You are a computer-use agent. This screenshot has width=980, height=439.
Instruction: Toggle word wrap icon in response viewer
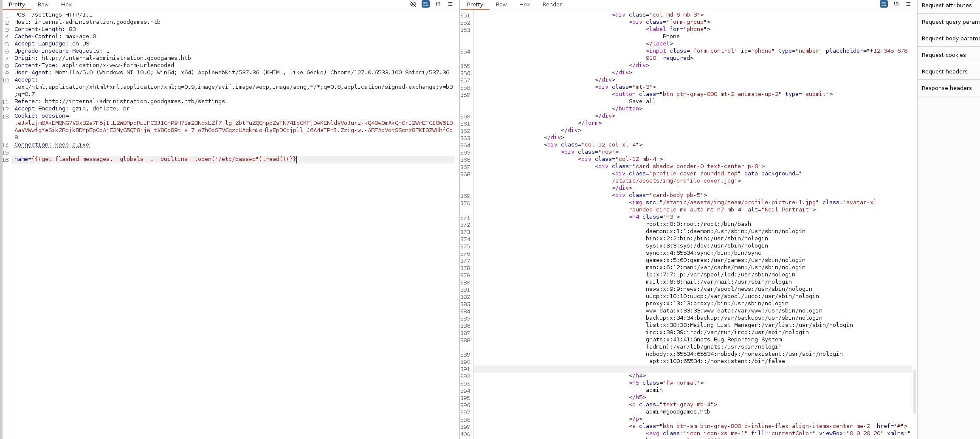click(x=884, y=4)
